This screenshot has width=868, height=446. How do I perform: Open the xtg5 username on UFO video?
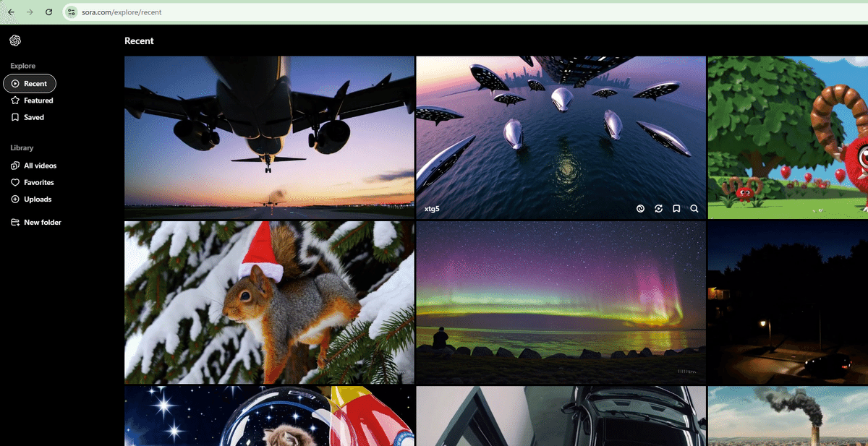click(432, 209)
